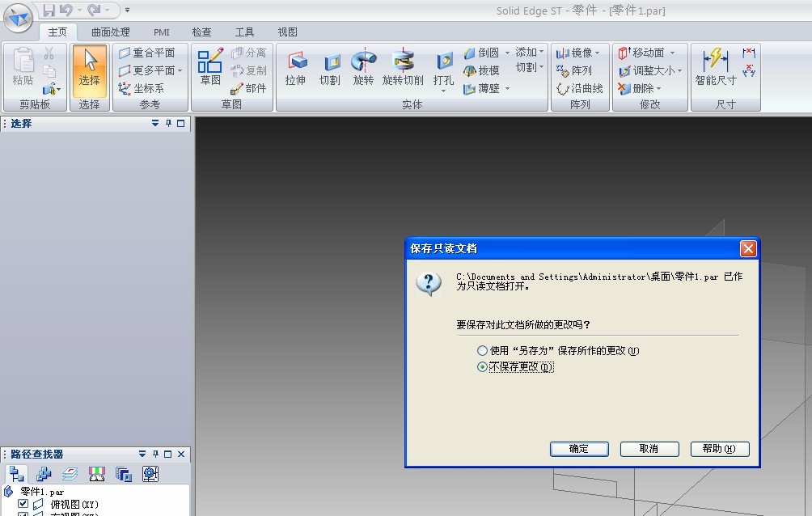Click the layers icon in 路径查找器 panel
812x516 pixels.
tap(70, 474)
